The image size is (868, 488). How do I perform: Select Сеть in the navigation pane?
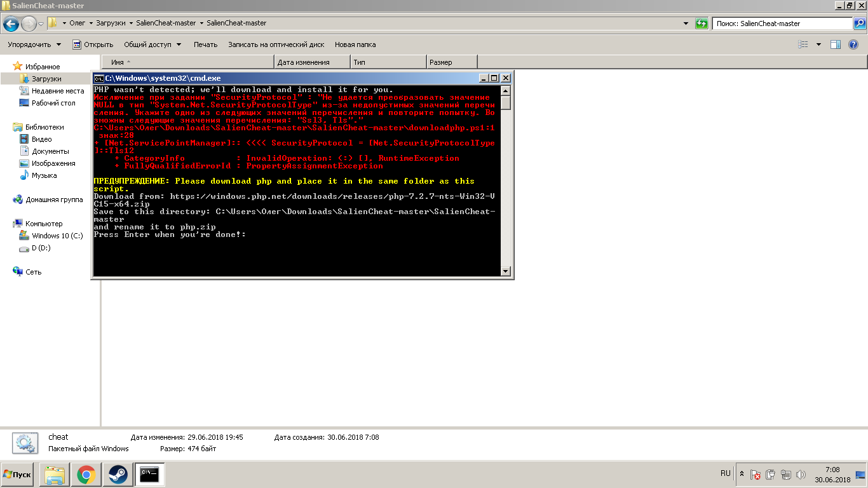33,272
